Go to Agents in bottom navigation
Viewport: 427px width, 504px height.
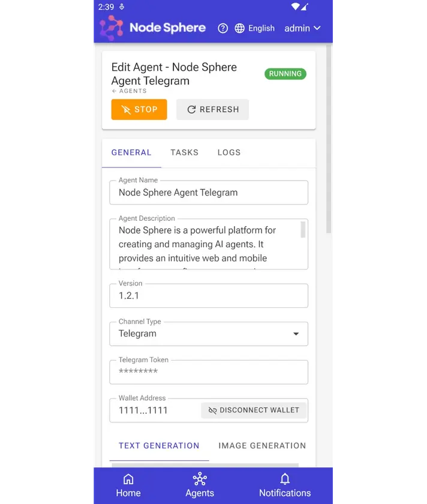200,485
